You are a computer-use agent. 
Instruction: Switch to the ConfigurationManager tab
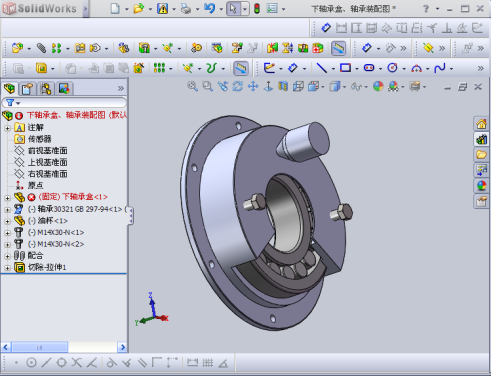tap(46, 89)
